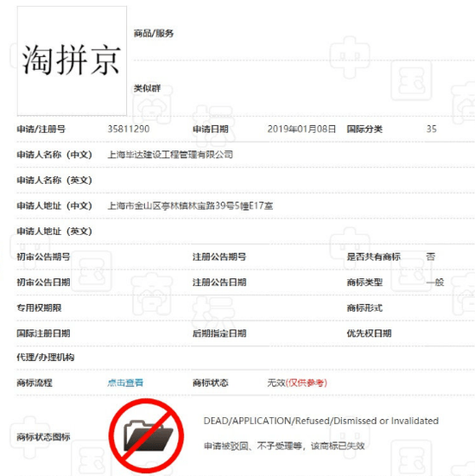Click the 申请/注册号 label
475x476 pixels.
click(x=41, y=130)
